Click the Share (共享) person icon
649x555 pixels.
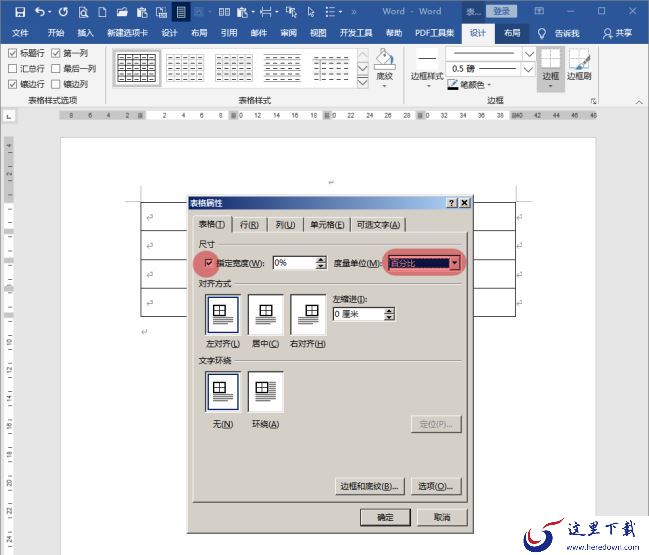pos(607,33)
